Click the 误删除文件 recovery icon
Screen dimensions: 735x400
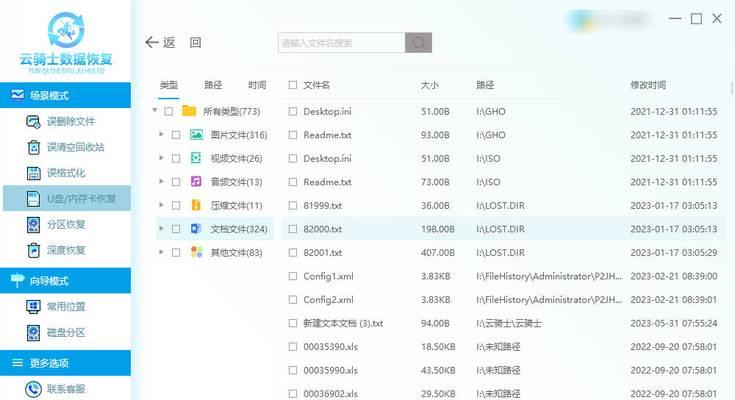[x=33, y=122]
